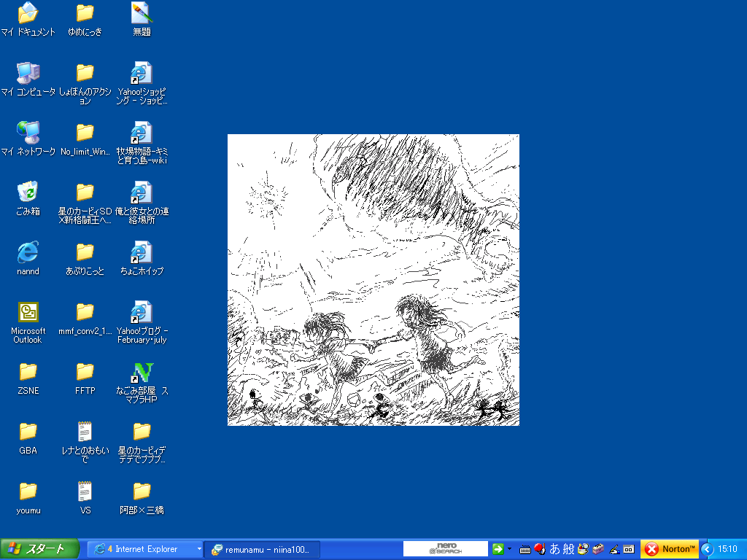Viewport: 747px width, 560px height.
Task: Click the green nero search go arrow
Action: 498,548
